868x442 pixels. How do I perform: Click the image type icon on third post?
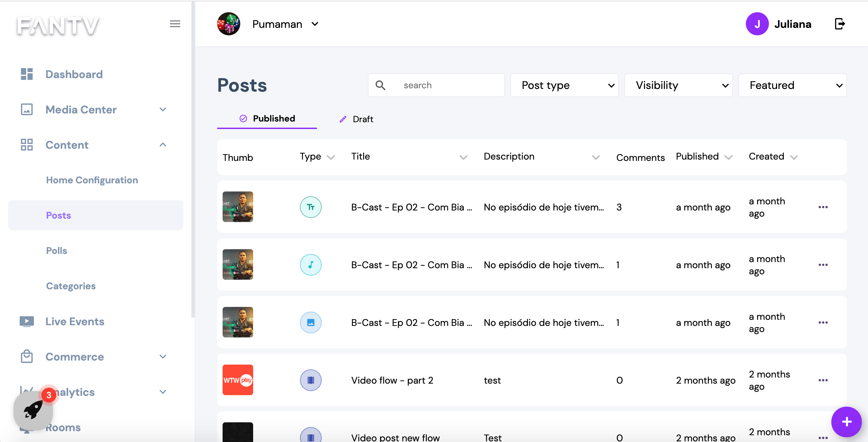(310, 323)
